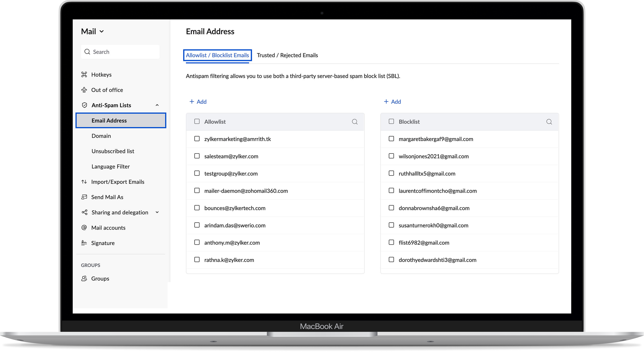Open the Mail dropdown at top left
644x352 pixels.
point(92,31)
